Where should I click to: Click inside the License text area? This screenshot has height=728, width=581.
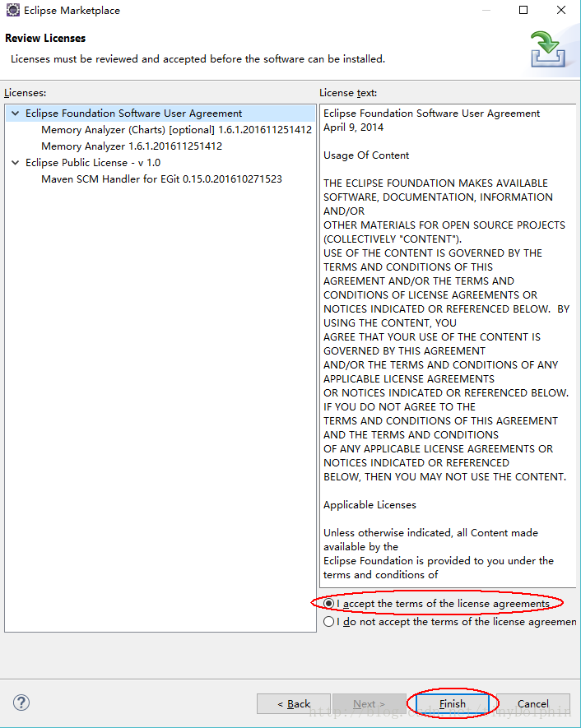pos(448,345)
